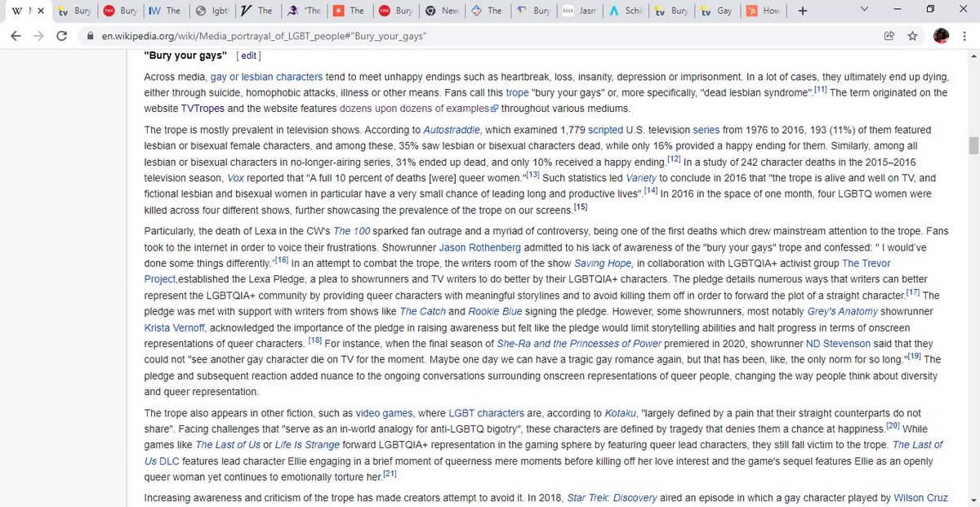
Task: Go back to the previous page
Action: click(17, 36)
